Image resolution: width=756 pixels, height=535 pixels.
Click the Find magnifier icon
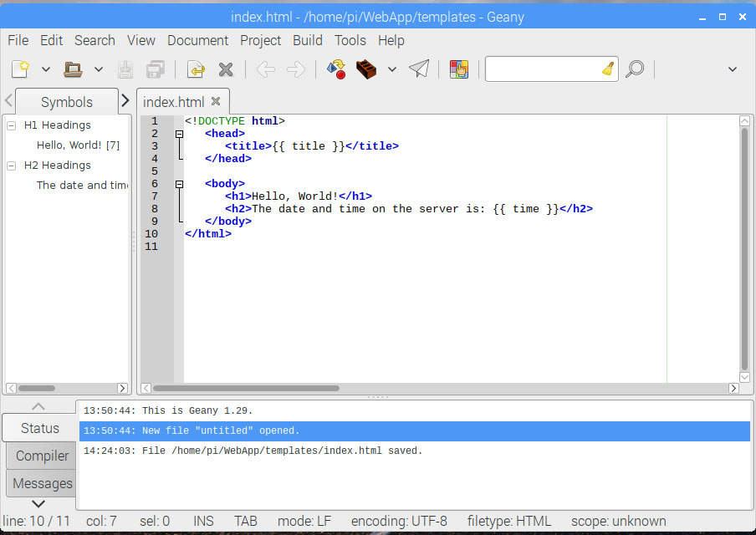point(635,69)
